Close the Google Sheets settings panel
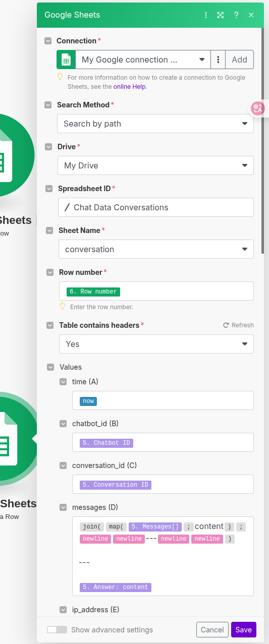Viewport: 269px width, 644px height. pos(251,15)
